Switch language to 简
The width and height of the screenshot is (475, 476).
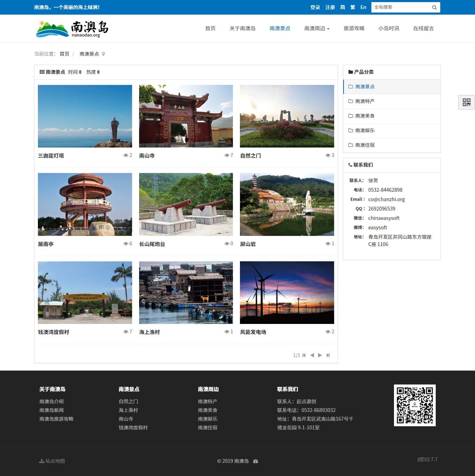pos(343,7)
